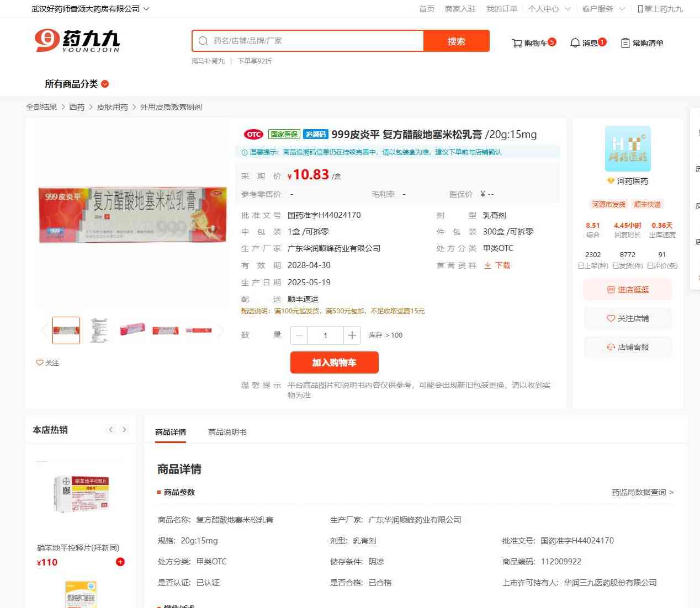Click the 加入购物车 button
The height and width of the screenshot is (608, 700).
click(x=335, y=362)
